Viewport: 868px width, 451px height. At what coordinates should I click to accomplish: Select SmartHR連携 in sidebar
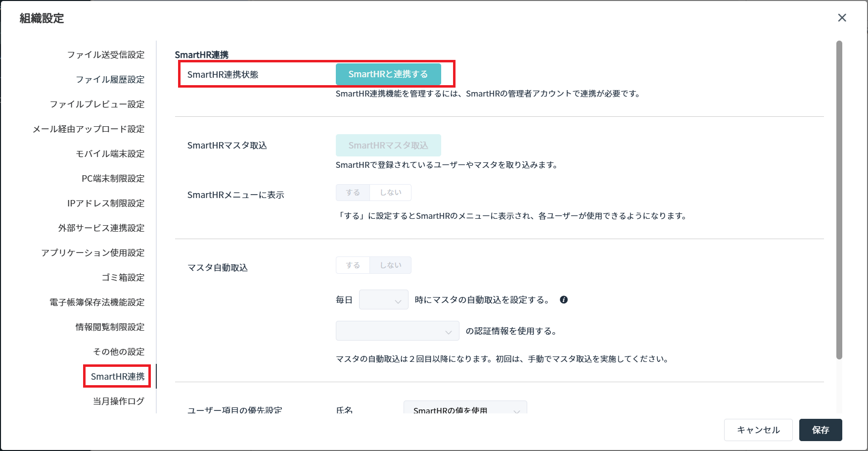coord(118,376)
